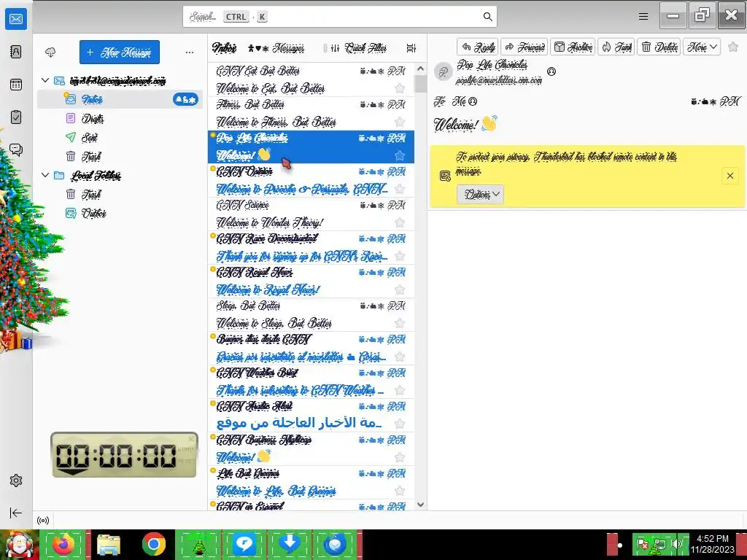Open the account Trash folder
Image resolution: width=747 pixels, height=560 pixels.
[120, 156]
